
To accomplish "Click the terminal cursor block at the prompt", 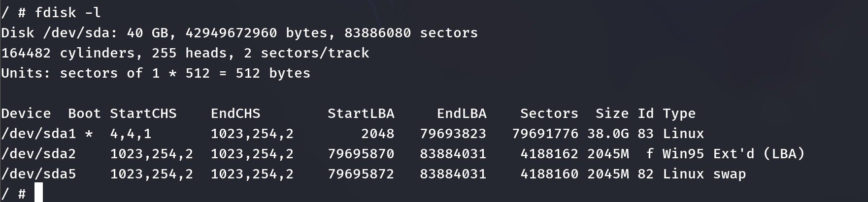I will (x=38, y=193).
